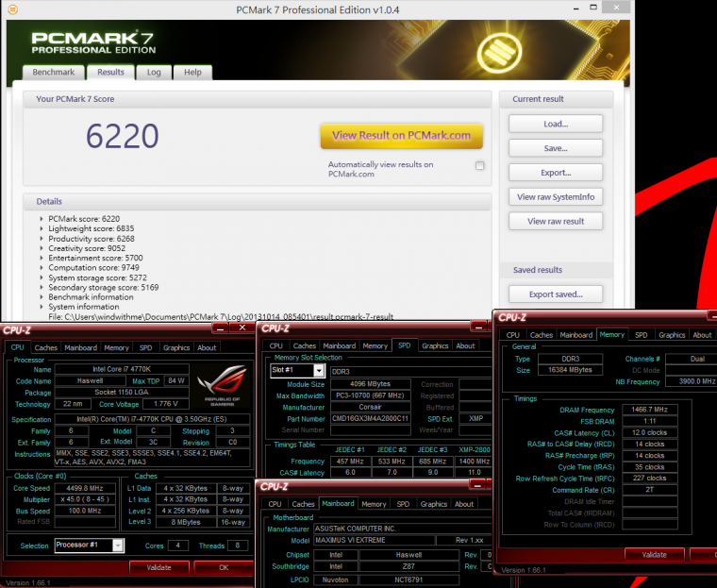Select About tab in CPU-Z SPD window

[465, 346]
